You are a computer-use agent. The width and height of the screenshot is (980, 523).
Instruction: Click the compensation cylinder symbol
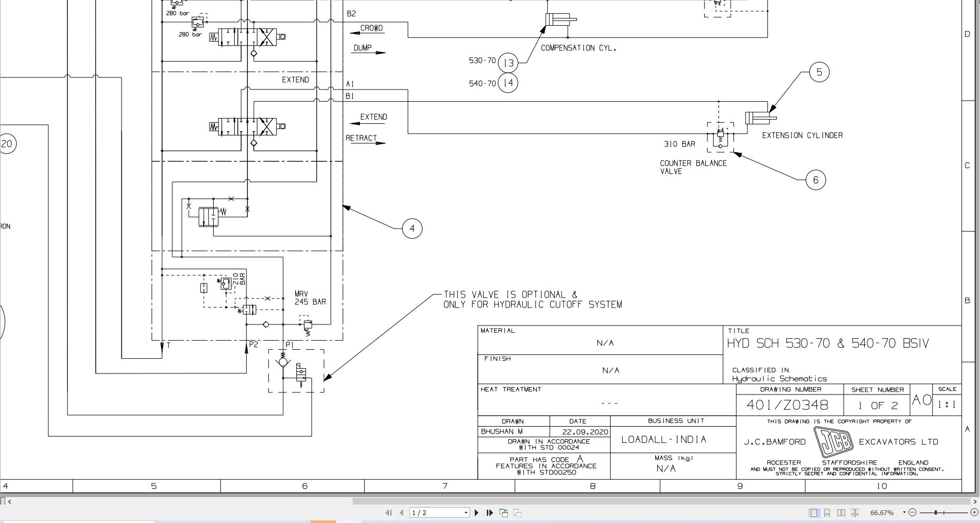[561, 19]
